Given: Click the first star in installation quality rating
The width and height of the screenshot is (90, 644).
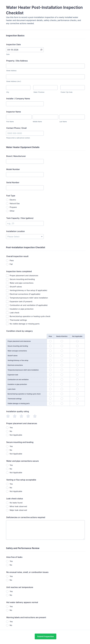Looking at the screenshot, I should pyautogui.click(x=8, y=416).
